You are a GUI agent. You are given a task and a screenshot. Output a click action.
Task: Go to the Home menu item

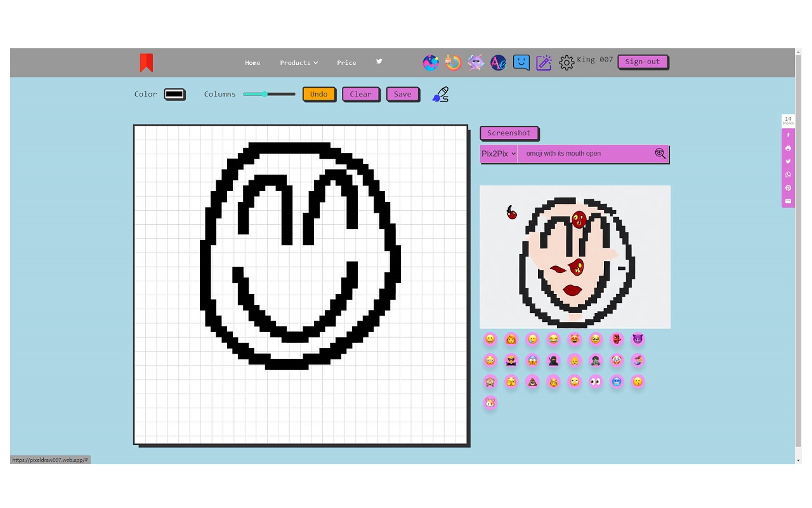[252, 62]
